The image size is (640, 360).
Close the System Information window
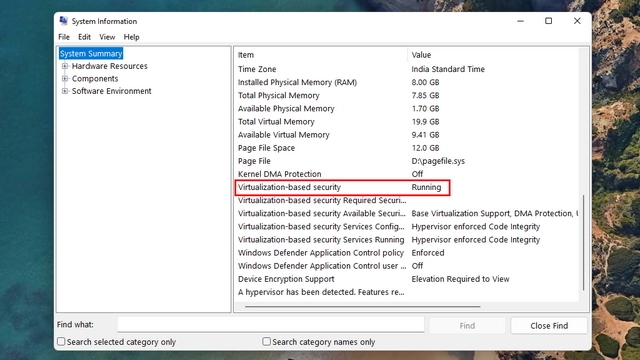point(577,21)
